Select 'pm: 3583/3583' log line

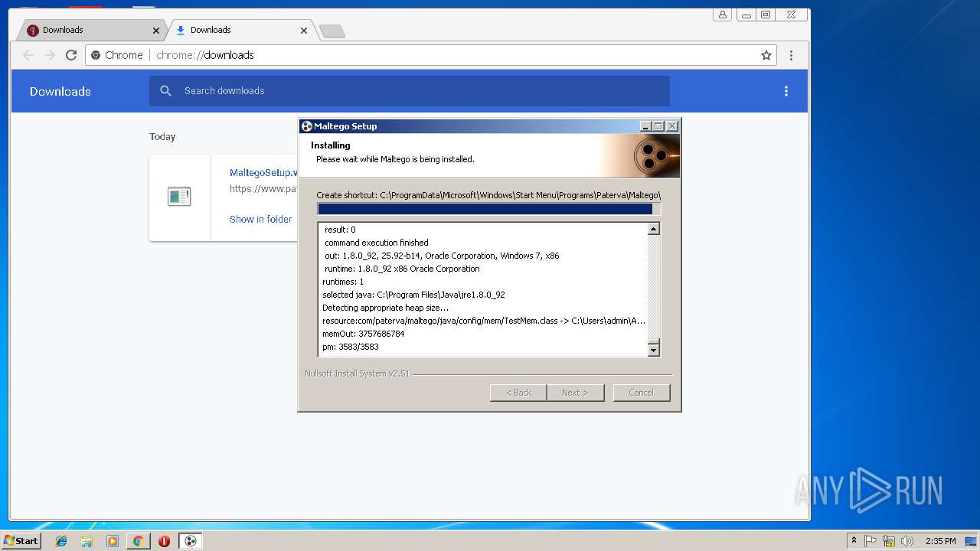[x=351, y=347]
